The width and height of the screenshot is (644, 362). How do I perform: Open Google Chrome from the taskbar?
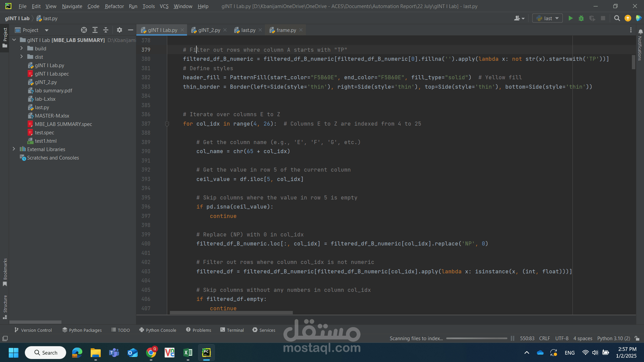coord(151,353)
